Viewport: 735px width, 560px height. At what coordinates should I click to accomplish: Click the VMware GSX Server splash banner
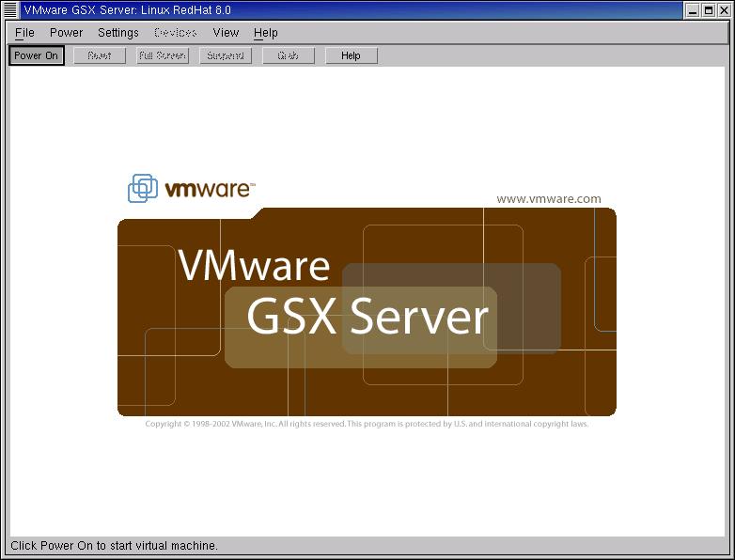tap(367, 312)
